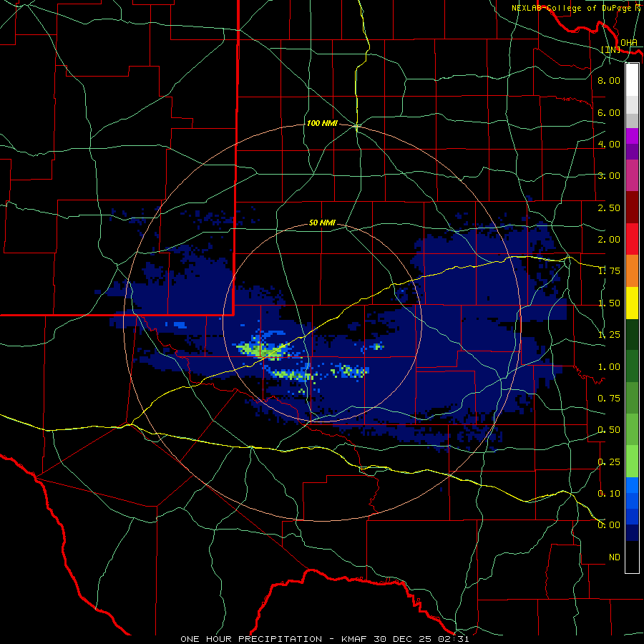Screen dimensions: 644x644
Task: Click the 0.25 legend value
Action: (609, 462)
